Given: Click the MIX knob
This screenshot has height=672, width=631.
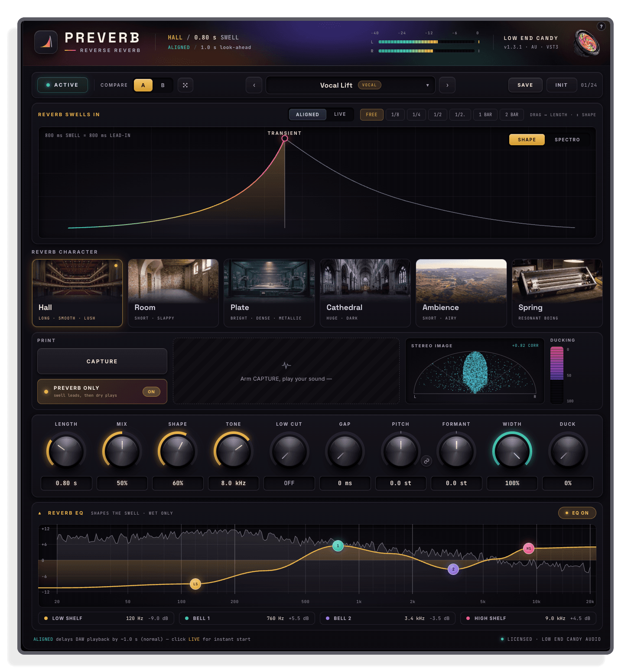Looking at the screenshot, I should tap(122, 451).
